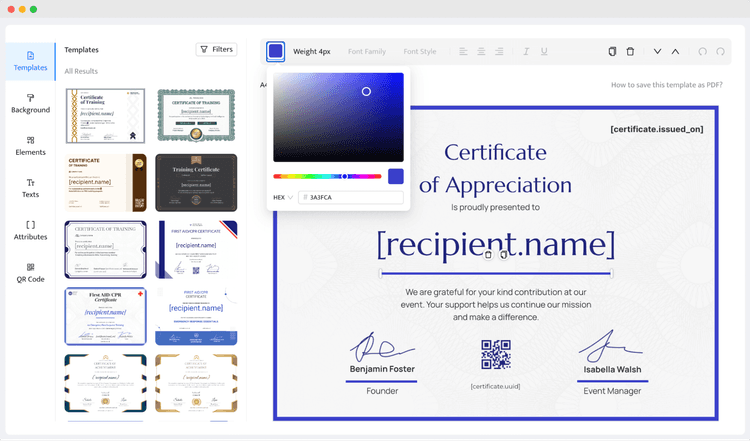Select the navy bordered Certificate of Training template

pos(105,249)
